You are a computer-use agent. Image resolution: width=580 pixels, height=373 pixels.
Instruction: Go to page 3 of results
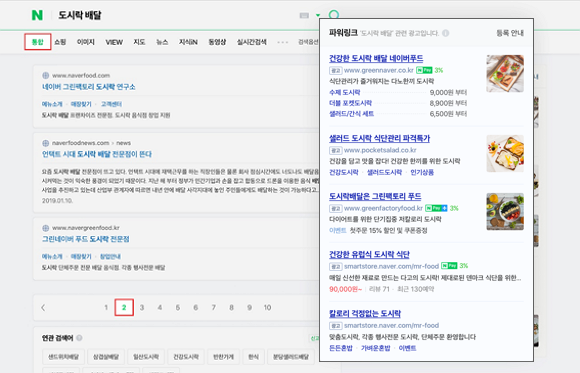[142, 308]
